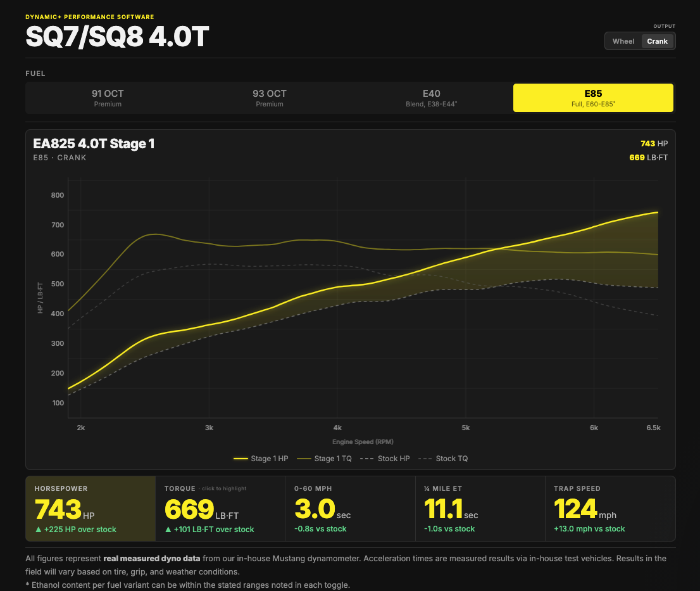Click 'click to highlight' hint text
The height and width of the screenshot is (591, 700).
tap(223, 489)
